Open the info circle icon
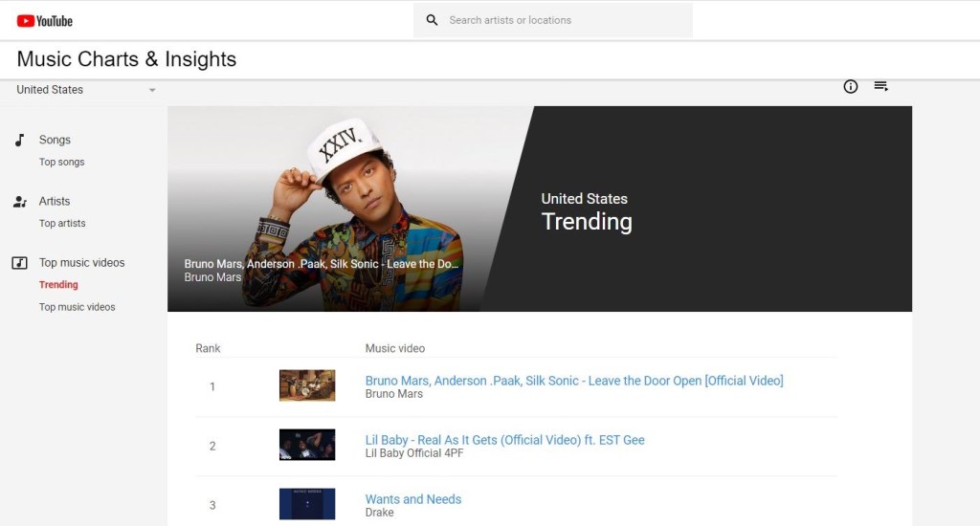980x526 pixels. [x=851, y=87]
